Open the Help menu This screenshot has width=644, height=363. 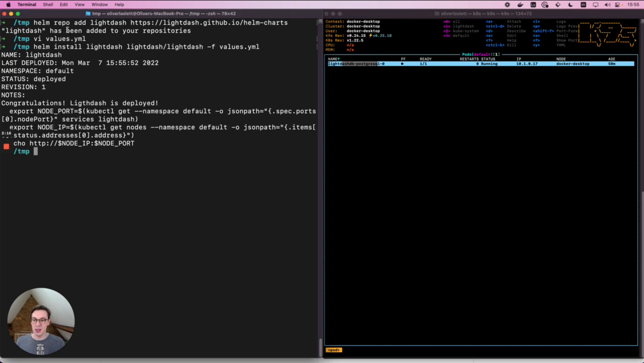pyautogui.click(x=119, y=5)
